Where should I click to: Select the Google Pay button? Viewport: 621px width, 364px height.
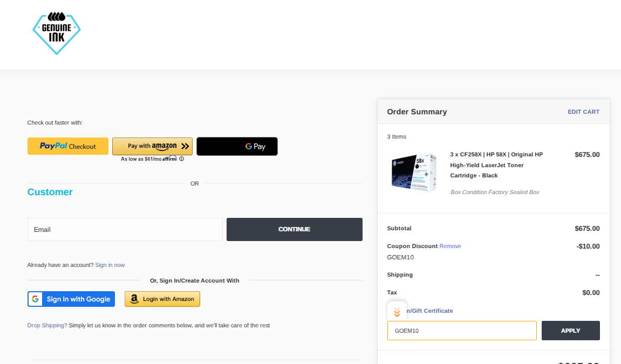click(x=237, y=146)
